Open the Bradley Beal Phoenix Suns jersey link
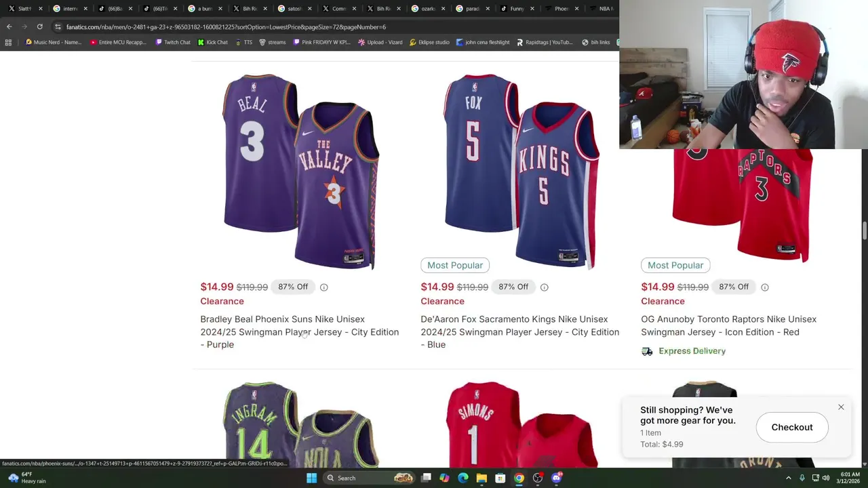 point(299,332)
